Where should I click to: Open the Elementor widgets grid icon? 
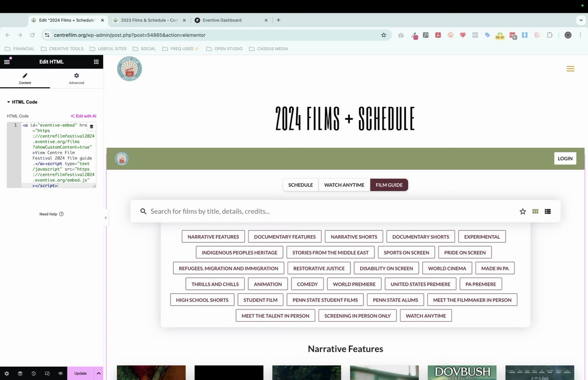tap(96, 61)
